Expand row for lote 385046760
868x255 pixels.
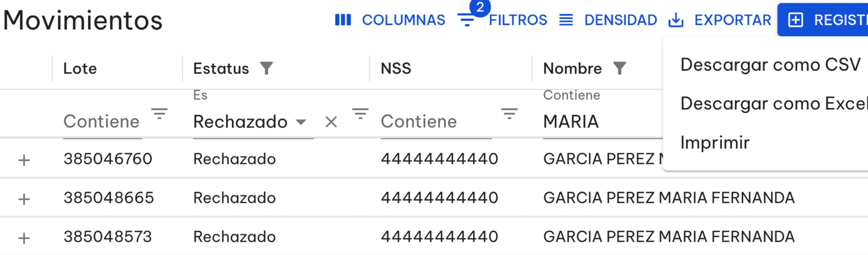(24, 160)
